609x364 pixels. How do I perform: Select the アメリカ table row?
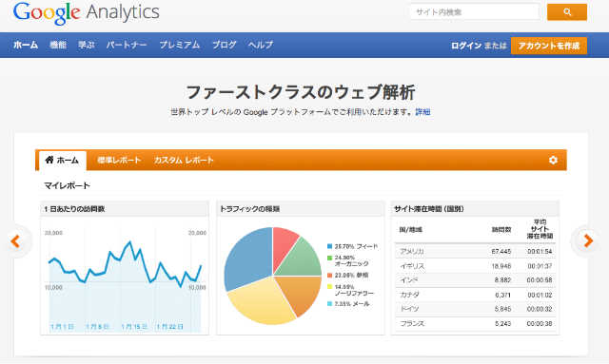476,252
